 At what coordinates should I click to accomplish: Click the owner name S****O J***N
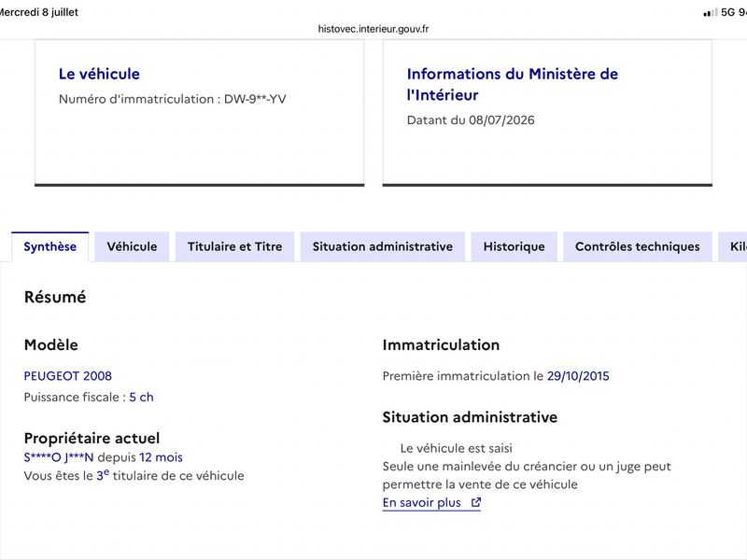tap(59, 457)
